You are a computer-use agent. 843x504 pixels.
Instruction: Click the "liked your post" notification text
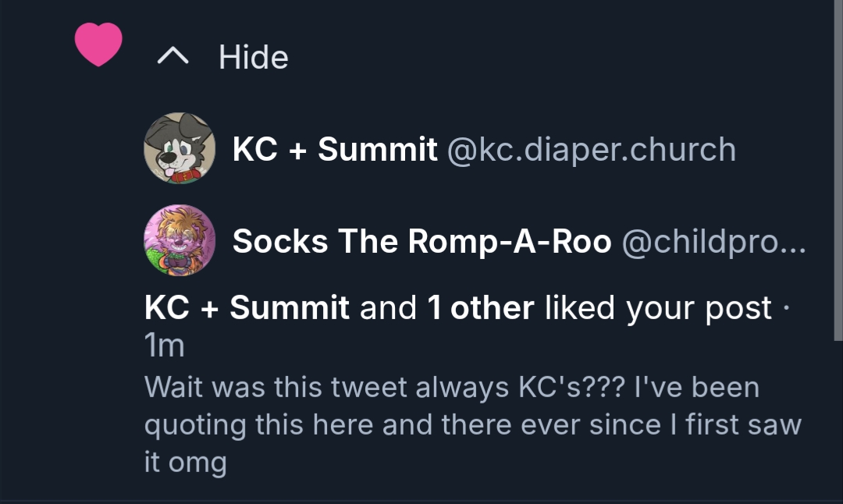(657, 308)
